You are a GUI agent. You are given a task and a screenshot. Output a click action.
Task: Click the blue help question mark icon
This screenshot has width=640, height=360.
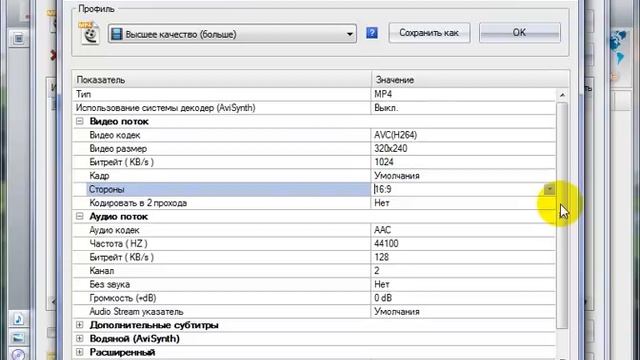(x=371, y=33)
